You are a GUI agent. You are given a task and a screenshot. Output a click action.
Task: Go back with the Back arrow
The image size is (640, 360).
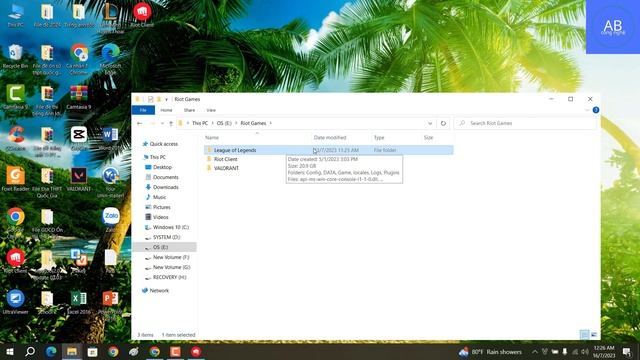(140, 123)
